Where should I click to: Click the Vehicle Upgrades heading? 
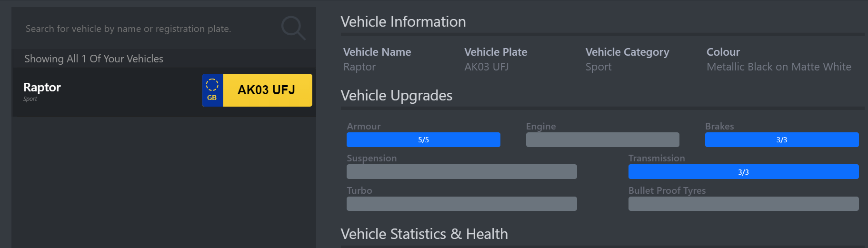point(397,96)
